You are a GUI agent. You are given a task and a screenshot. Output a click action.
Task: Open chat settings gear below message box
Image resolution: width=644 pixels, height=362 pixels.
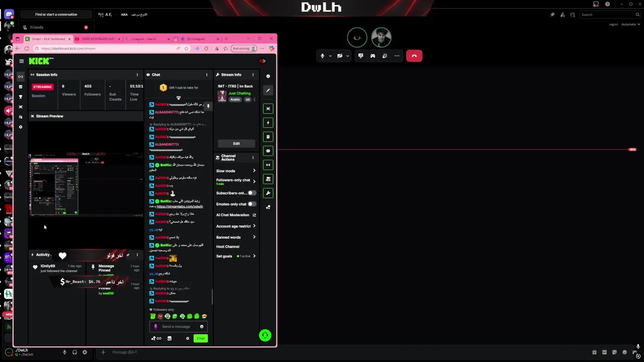[x=188, y=338]
